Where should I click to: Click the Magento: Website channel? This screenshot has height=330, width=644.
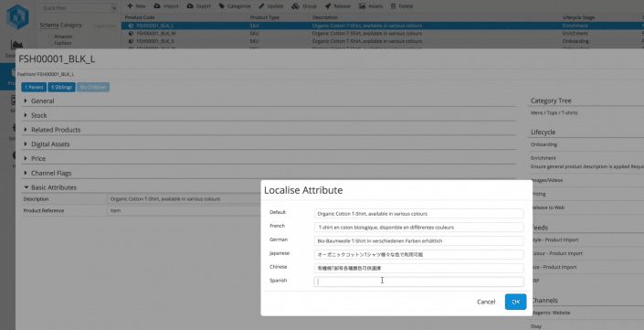pyautogui.click(x=551, y=313)
